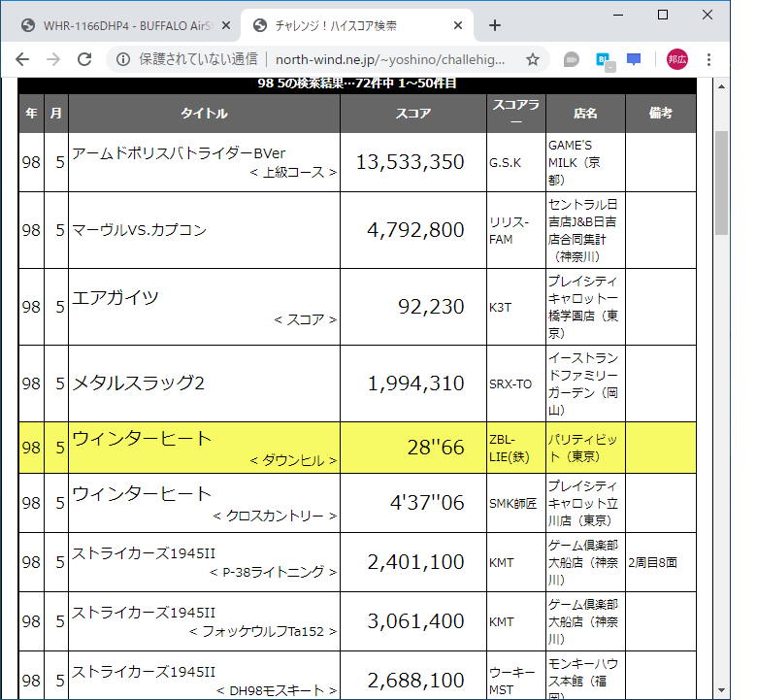Click the scorer ZBL-LIE(鉄)
The width and height of the screenshot is (757, 700).
[510, 448]
